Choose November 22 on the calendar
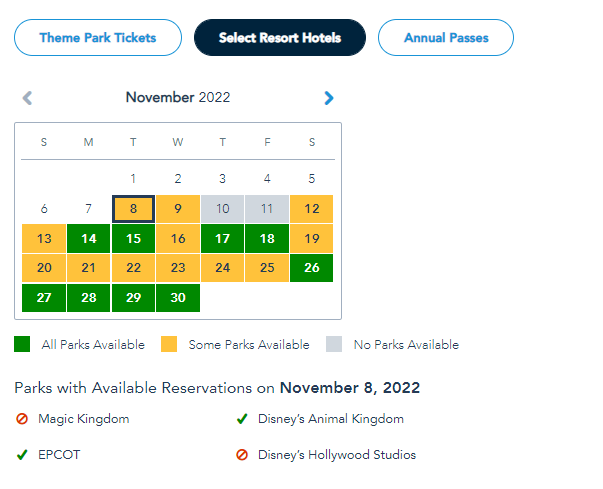The image size is (603, 489). click(x=133, y=268)
